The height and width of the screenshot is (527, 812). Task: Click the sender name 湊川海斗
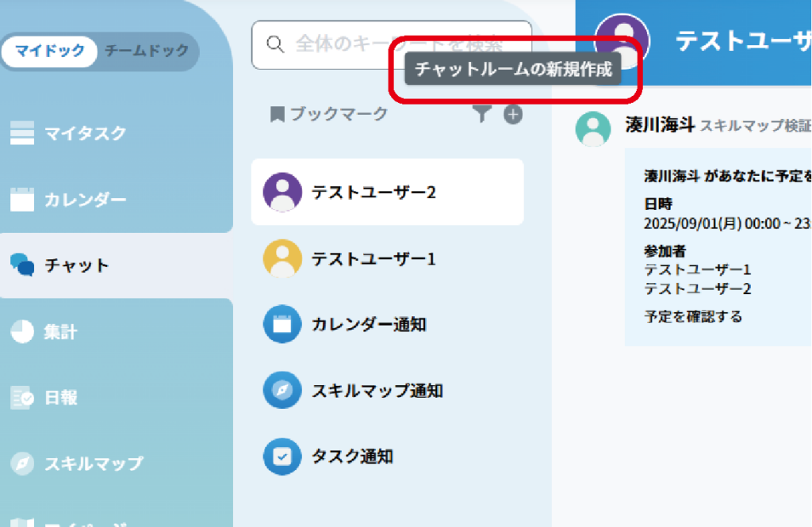[660, 124]
